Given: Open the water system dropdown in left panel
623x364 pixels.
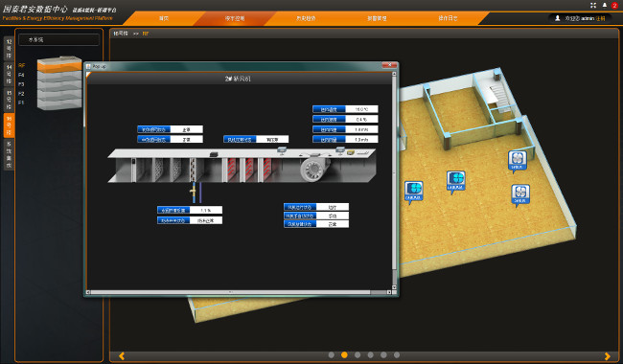Looking at the screenshot, I should pos(58,39).
